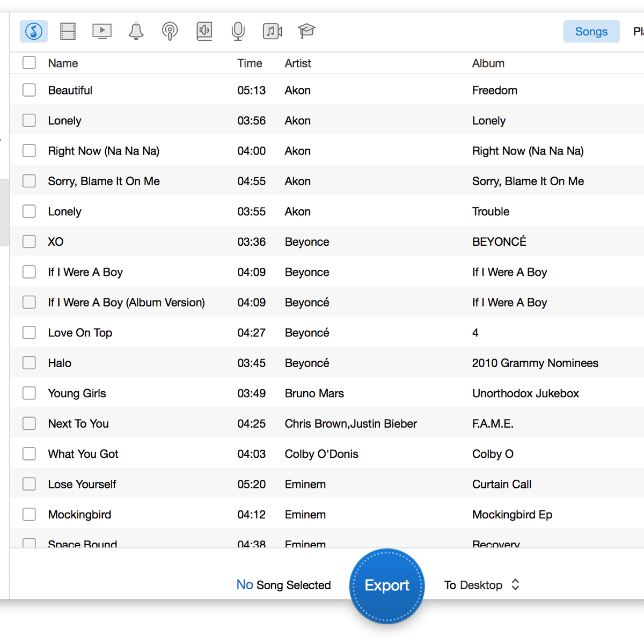This screenshot has width=644, height=644.
Task: Click album 2010 Grammy Nominees
Action: [x=535, y=363]
